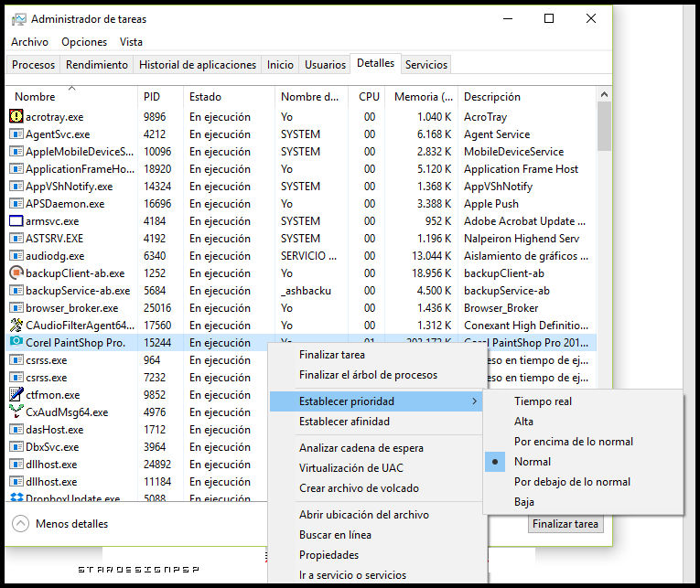
Task: Expand the Establecer prioridad submenu
Action: click(376, 401)
